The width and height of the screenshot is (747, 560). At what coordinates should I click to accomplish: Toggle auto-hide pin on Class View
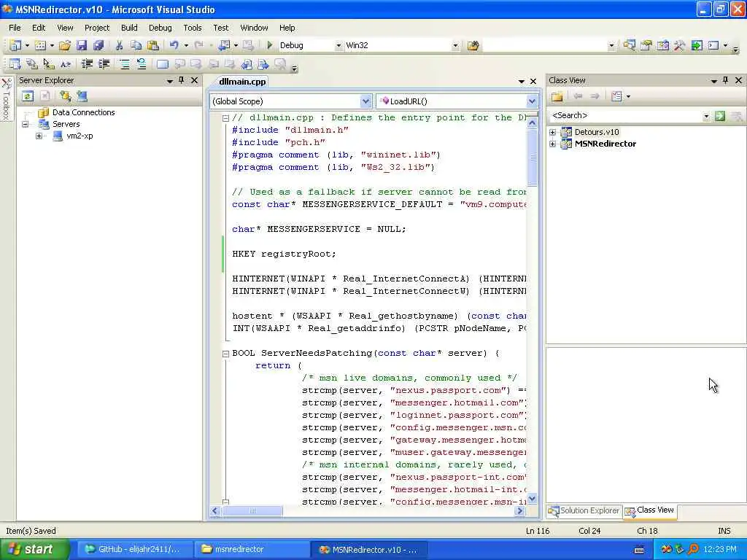point(726,80)
